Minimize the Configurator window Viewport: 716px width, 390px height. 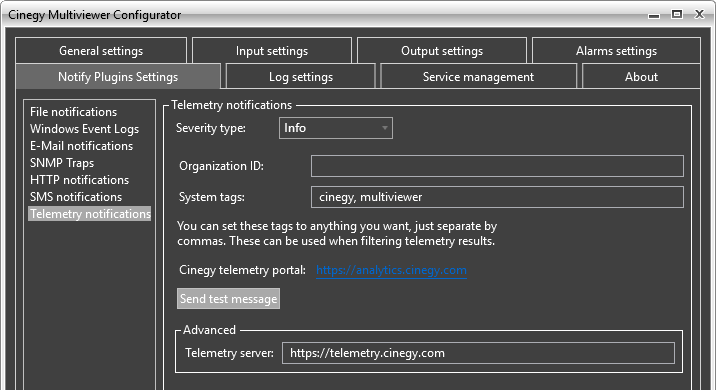pos(654,15)
